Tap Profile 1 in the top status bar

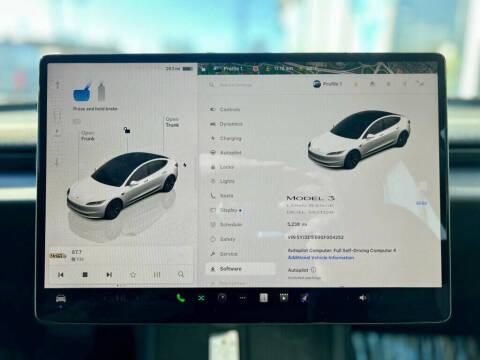(229, 69)
